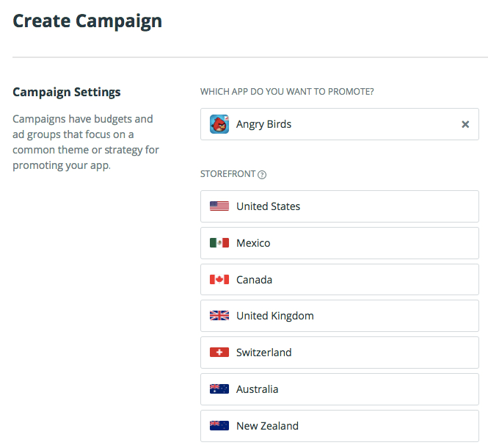Click the United States flag icon
This screenshot has height=448, width=488.
tap(219, 206)
